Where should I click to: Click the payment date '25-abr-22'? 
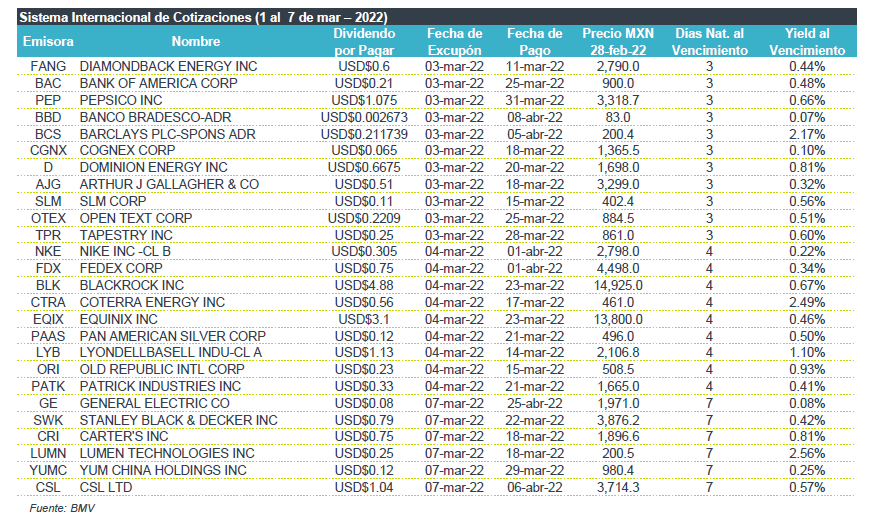pyautogui.click(x=534, y=404)
